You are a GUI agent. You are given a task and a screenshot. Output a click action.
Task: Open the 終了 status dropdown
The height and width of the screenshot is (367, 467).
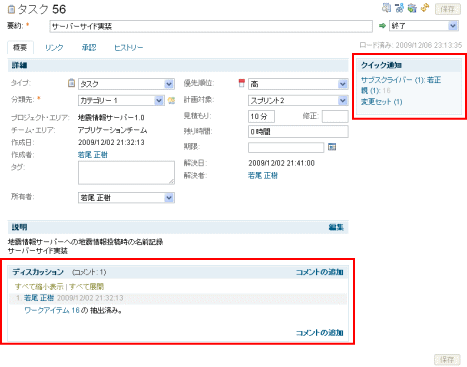point(424,26)
